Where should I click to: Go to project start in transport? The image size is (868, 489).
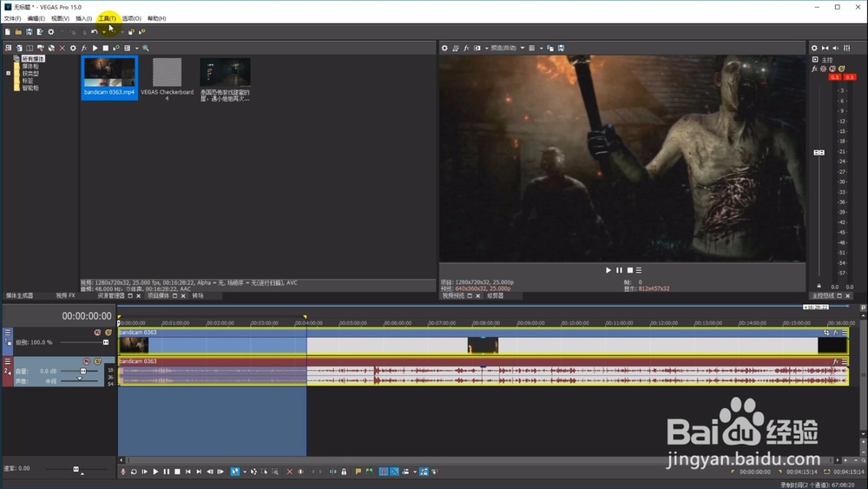pos(188,472)
